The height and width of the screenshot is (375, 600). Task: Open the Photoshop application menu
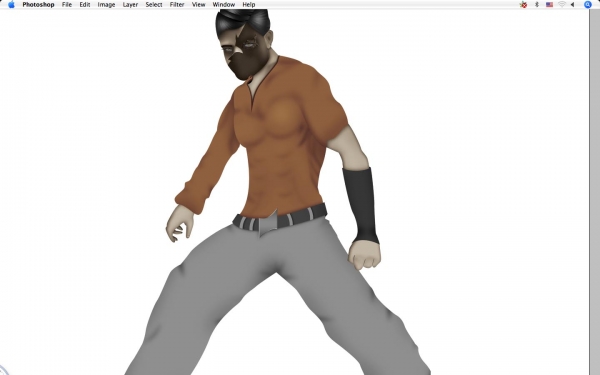pyautogui.click(x=38, y=5)
